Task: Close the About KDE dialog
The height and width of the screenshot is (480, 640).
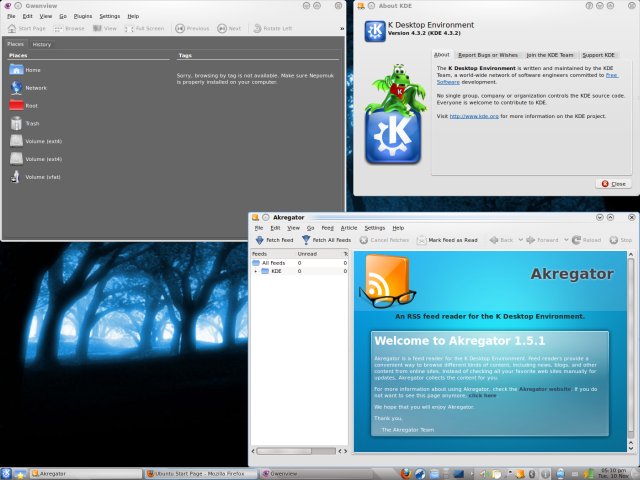Action: point(612,184)
